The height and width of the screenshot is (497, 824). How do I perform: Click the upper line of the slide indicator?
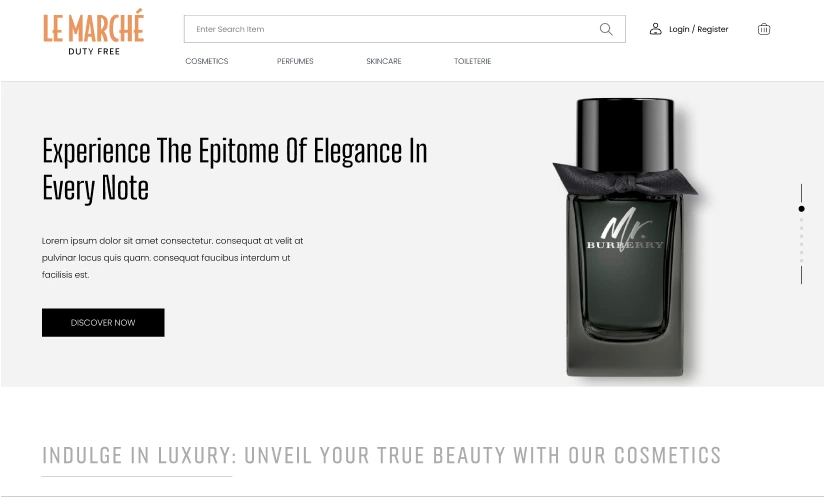tap(801, 193)
